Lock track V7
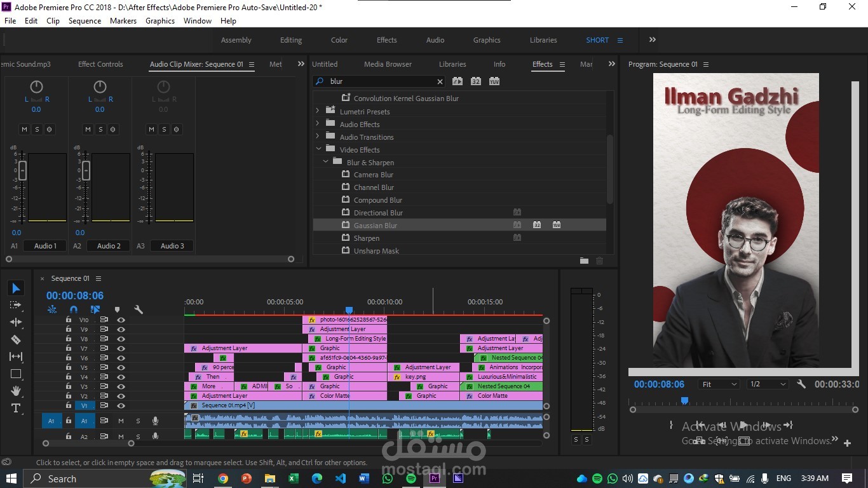 pos(69,348)
